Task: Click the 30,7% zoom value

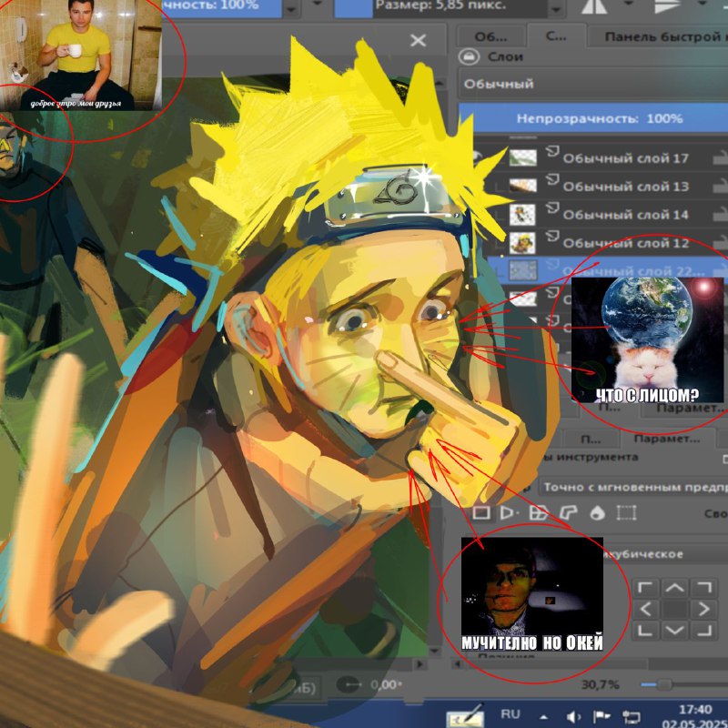Action: [x=600, y=684]
